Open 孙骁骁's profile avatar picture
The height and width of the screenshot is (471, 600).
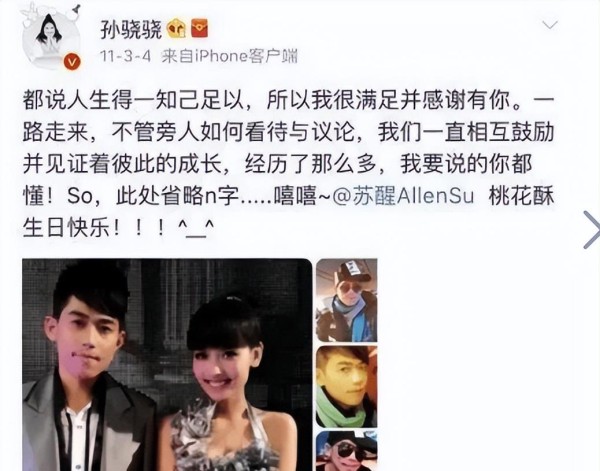point(50,40)
